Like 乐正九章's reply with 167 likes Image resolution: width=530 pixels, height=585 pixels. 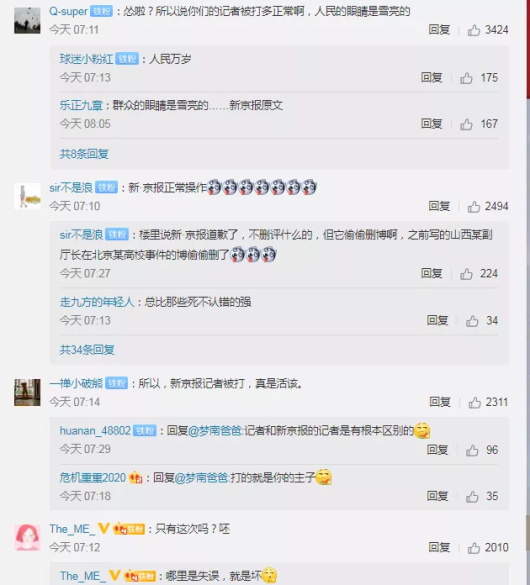(x=466, y=124)
